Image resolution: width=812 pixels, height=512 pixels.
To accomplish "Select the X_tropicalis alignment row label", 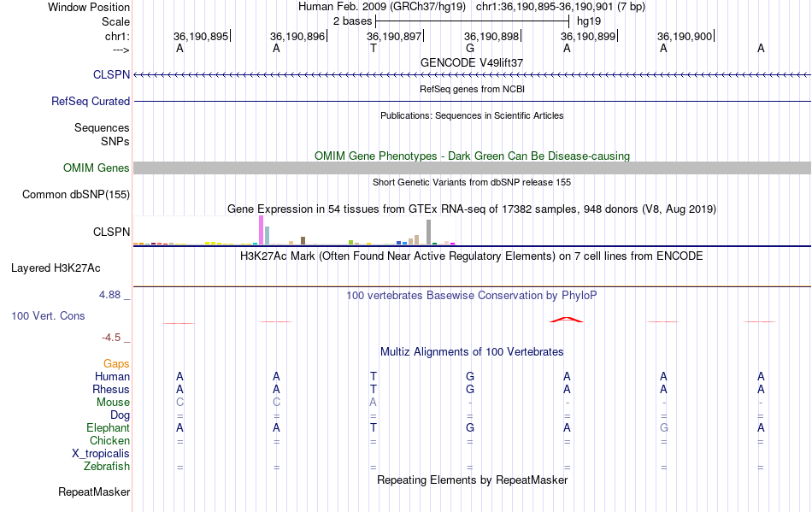I will pos(101,454).
